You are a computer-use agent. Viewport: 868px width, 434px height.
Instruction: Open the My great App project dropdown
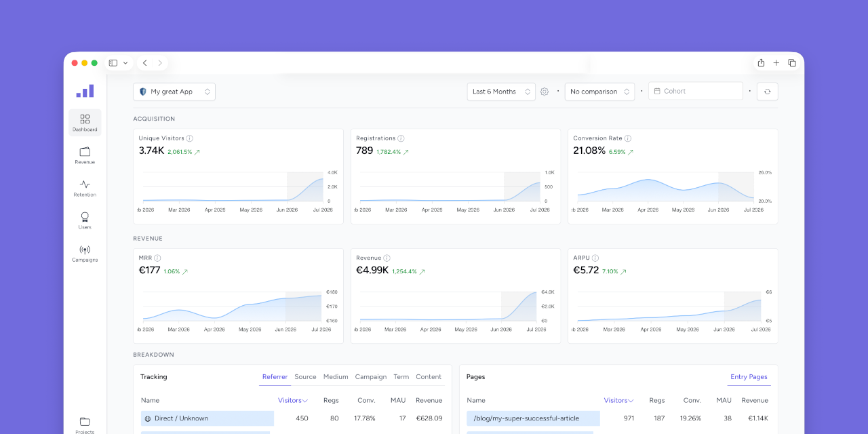(174, 92)
